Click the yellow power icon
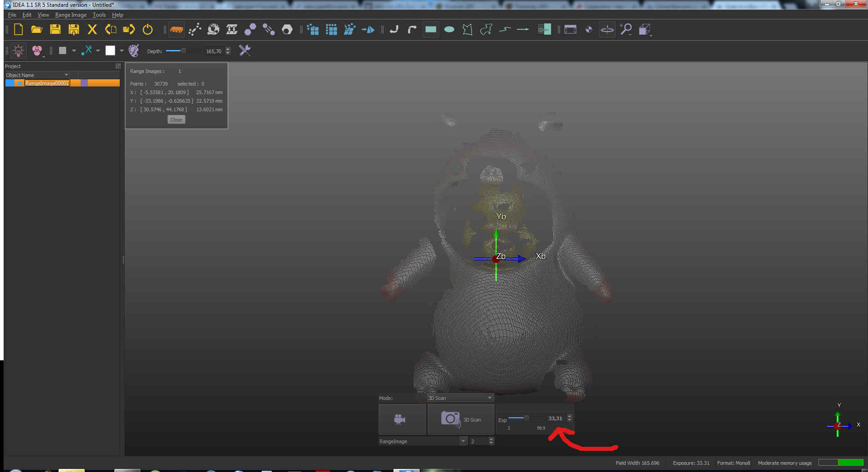The image size is (868, 472). (147, 30)
